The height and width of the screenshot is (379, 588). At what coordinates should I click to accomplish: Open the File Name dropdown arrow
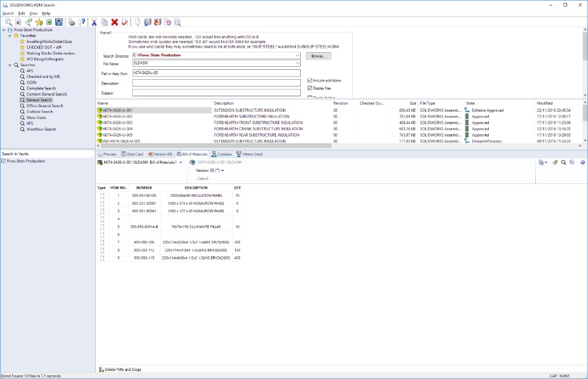coord(298,64)
